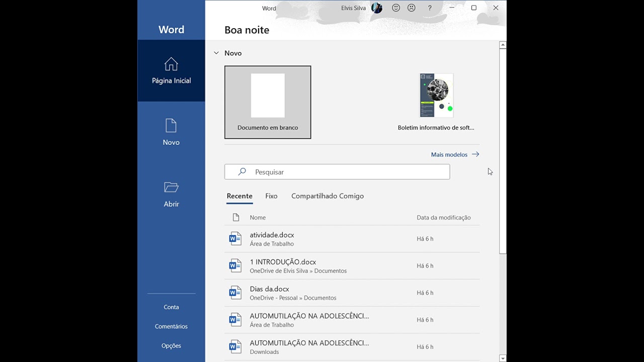The height and width of the screenshot is (362, 644).
Task: Open the atividade.docx file
Action: click(352, 239)
